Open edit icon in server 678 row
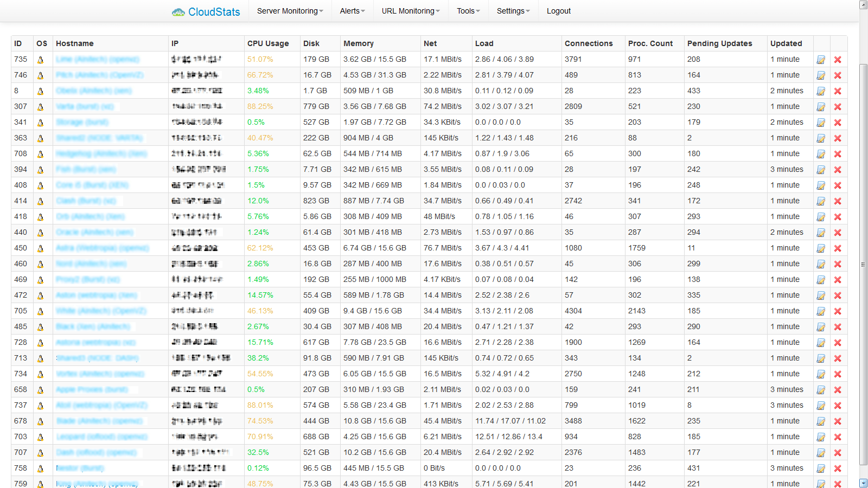The width and height of the screenshot is (868, 488). click(x=821, y=421)
